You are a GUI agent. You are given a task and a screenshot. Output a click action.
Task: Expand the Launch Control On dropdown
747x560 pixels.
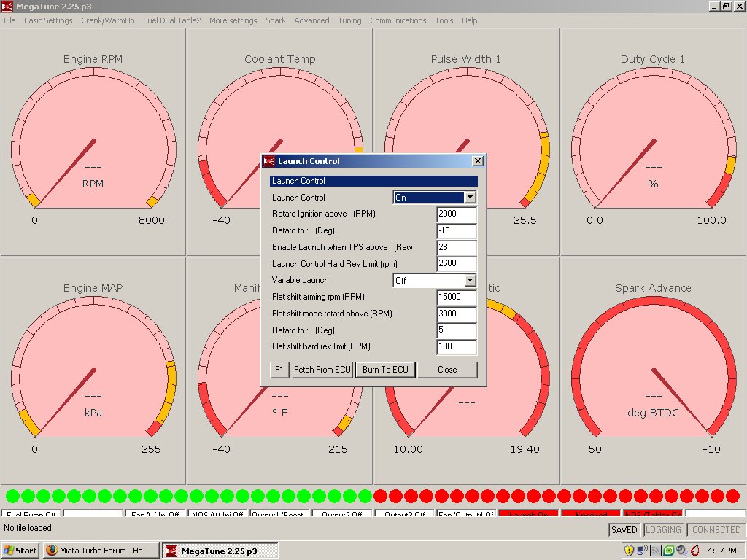pyautogui.click(x=470, y=198)
